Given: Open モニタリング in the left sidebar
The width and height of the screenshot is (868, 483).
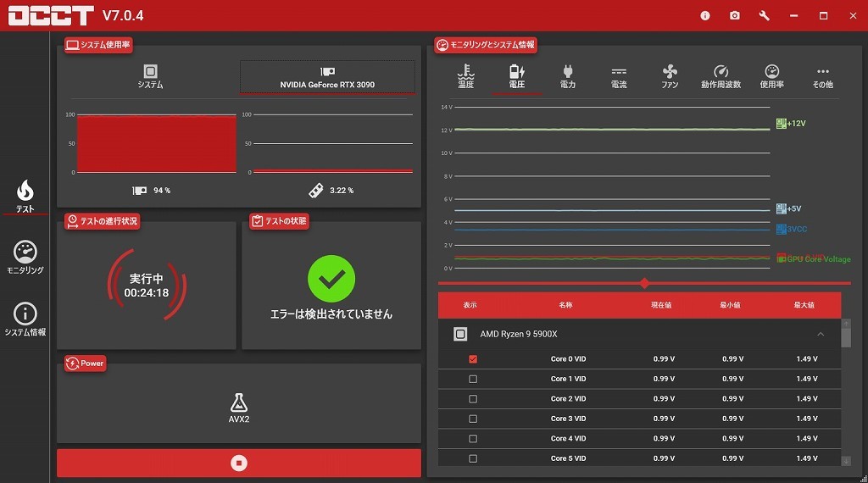Looking at the screenshot, I should pos(25,258).
